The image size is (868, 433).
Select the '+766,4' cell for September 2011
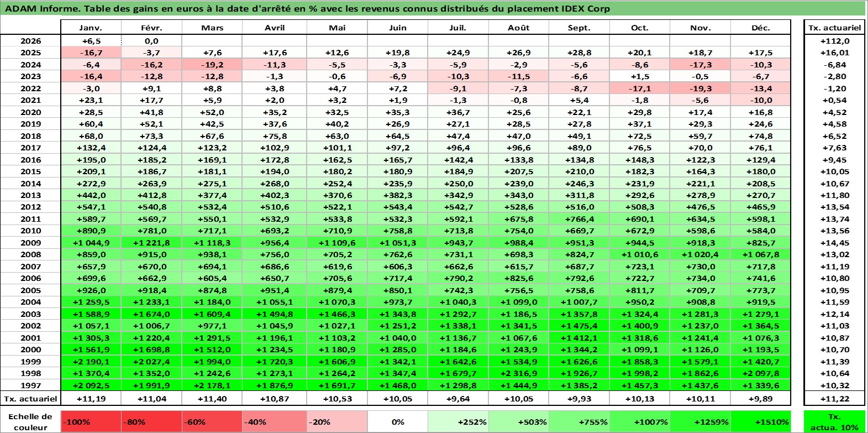coord(579,219)
